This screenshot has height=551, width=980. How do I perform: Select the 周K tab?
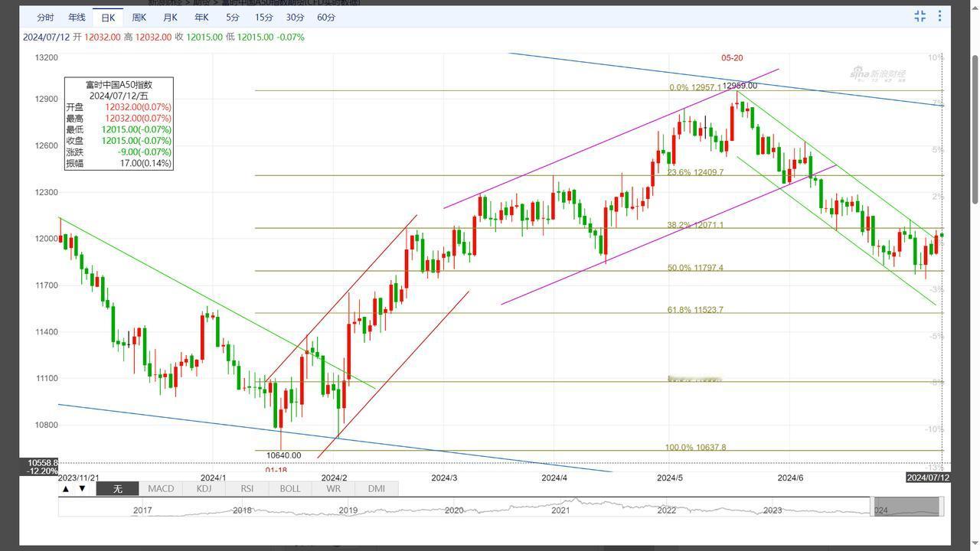[x=139, y=17]
